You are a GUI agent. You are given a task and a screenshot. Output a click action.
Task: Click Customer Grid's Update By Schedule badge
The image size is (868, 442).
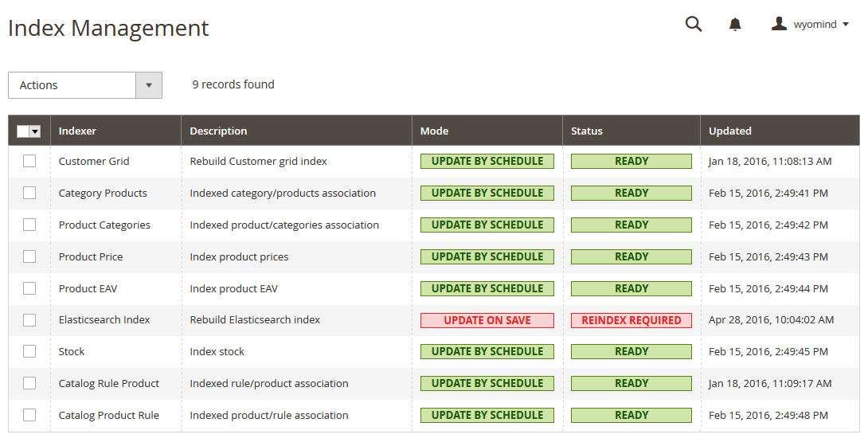[x=487, y=161]
